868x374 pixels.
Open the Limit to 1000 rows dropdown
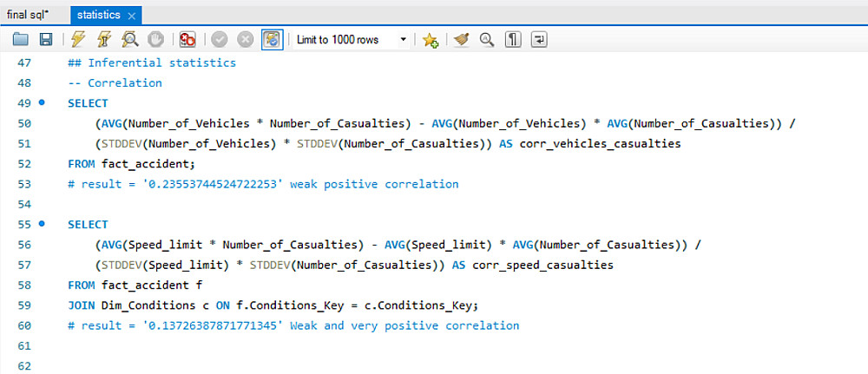(x=352, y=40)
